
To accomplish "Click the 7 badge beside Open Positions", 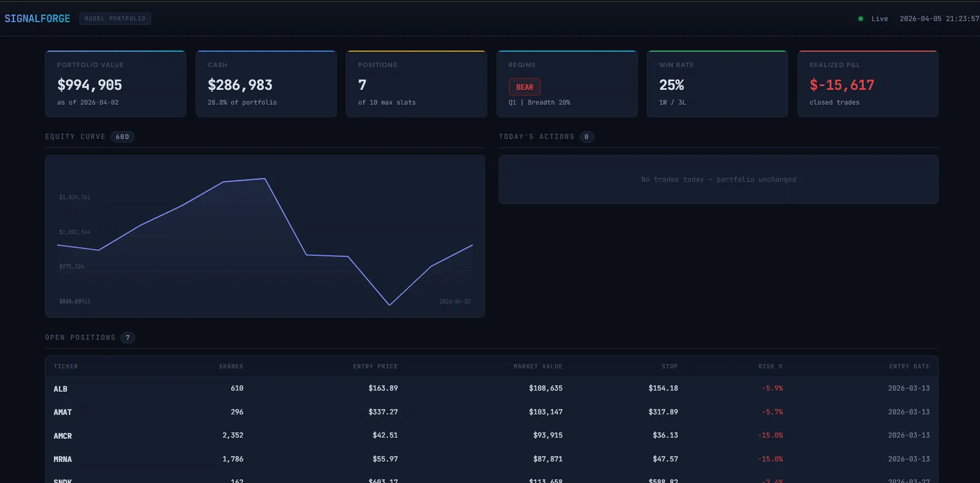I will click(x=127, y=337).
